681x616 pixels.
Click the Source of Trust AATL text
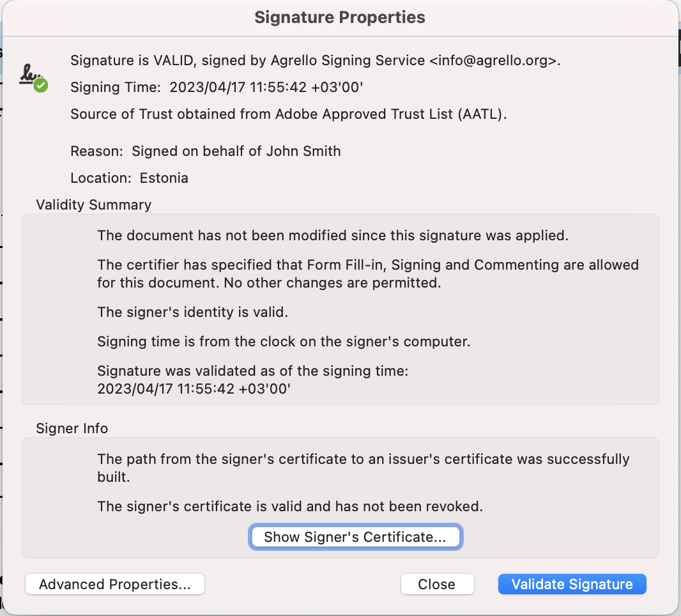[x=289, y=114]
